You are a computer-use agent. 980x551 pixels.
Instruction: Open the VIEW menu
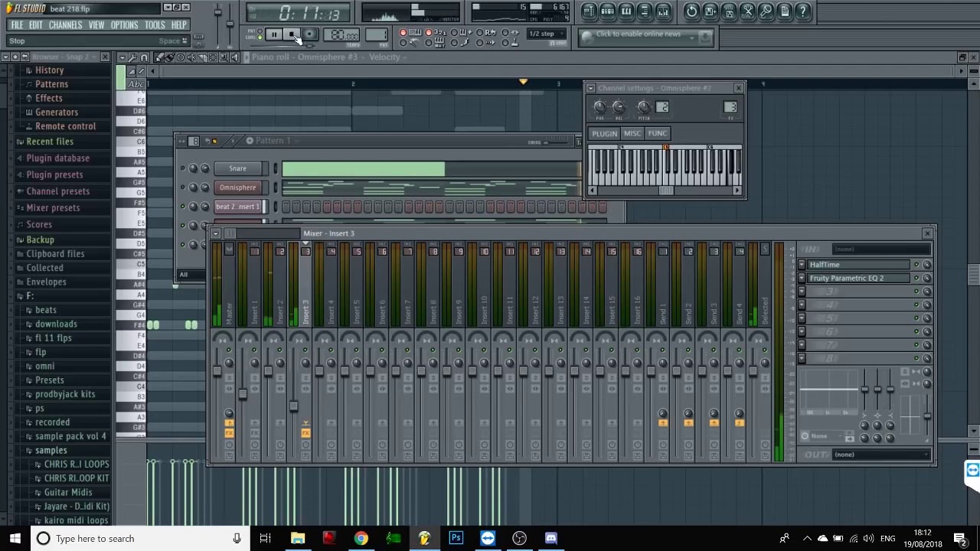[96, 24]
